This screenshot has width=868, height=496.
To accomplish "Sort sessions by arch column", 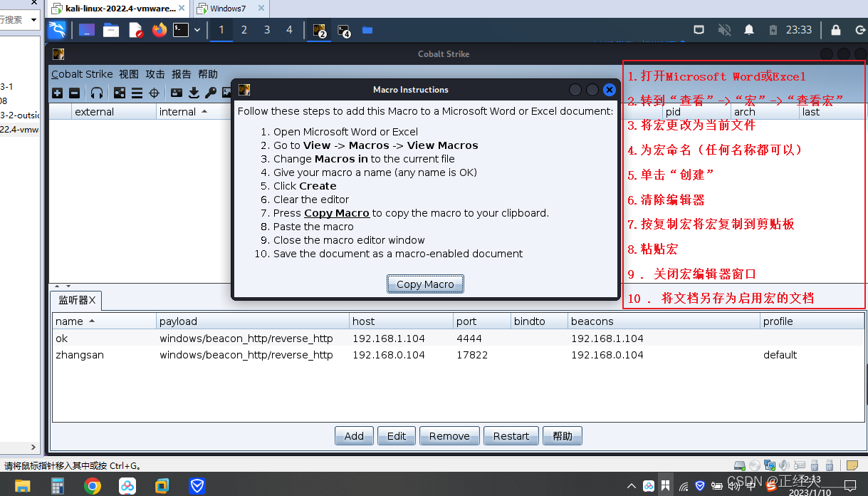I will point(765,112).
